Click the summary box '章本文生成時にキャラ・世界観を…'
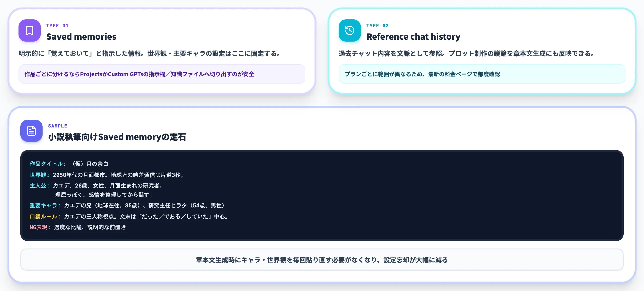This screenshot has width=644, height=291. (322, 260)
